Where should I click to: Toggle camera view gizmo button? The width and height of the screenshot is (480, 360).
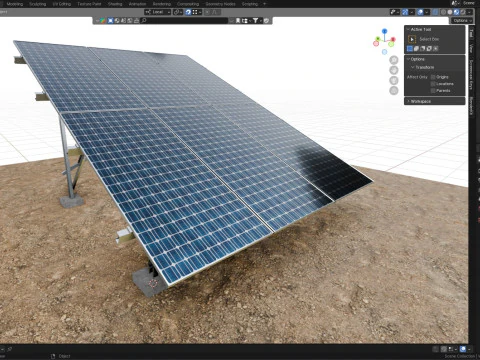394,80
